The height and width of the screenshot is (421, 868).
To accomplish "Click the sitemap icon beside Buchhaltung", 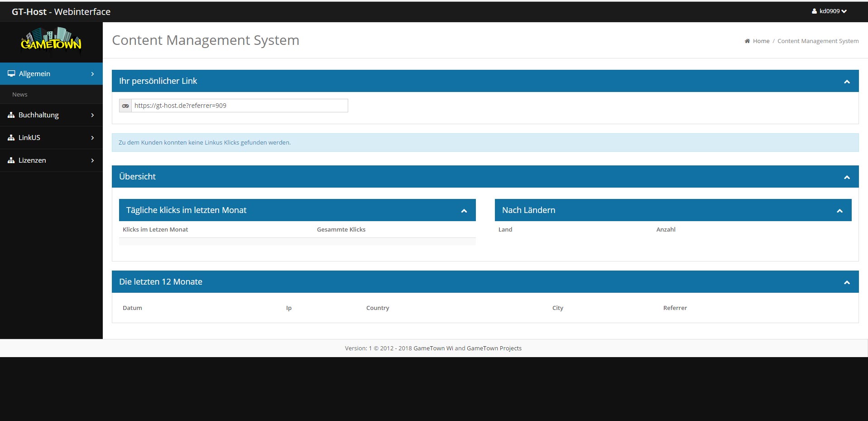I will (11, 115).
